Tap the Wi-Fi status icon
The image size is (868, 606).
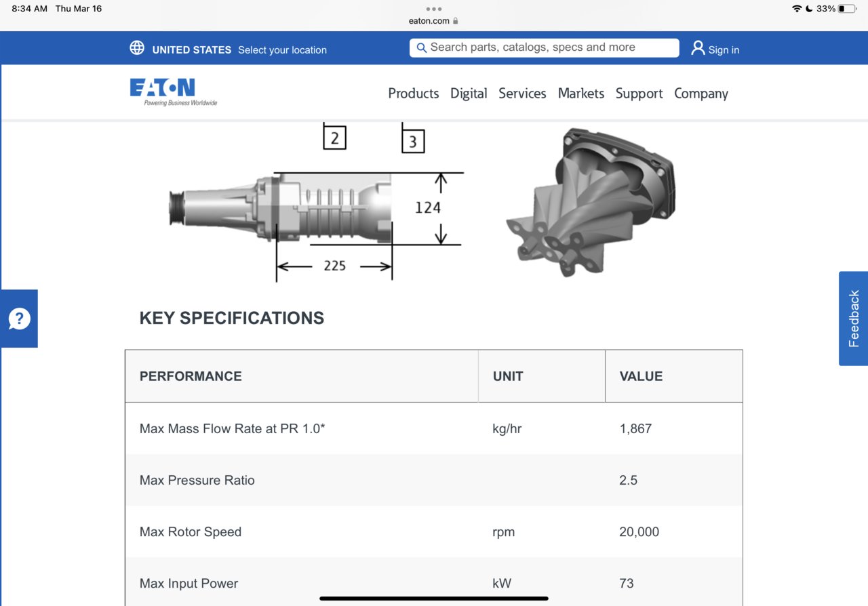point(797,9)
